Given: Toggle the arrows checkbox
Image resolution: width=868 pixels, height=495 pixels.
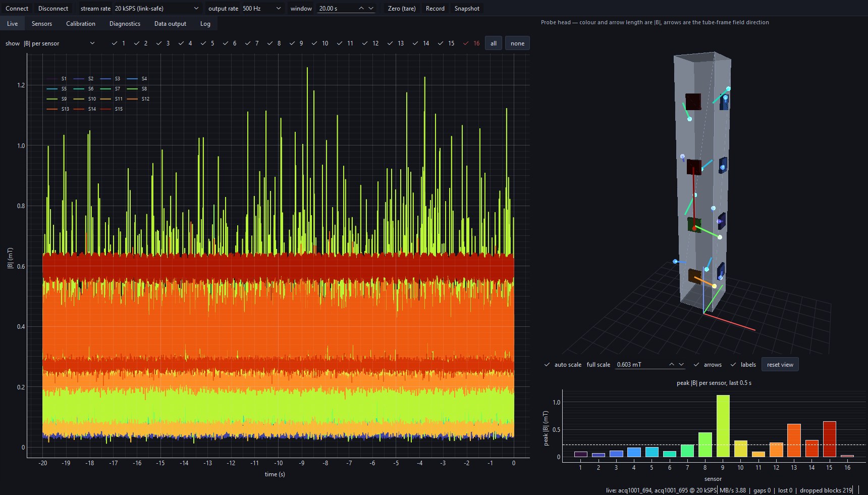Looking at the screenshot, I should (708, 365).
